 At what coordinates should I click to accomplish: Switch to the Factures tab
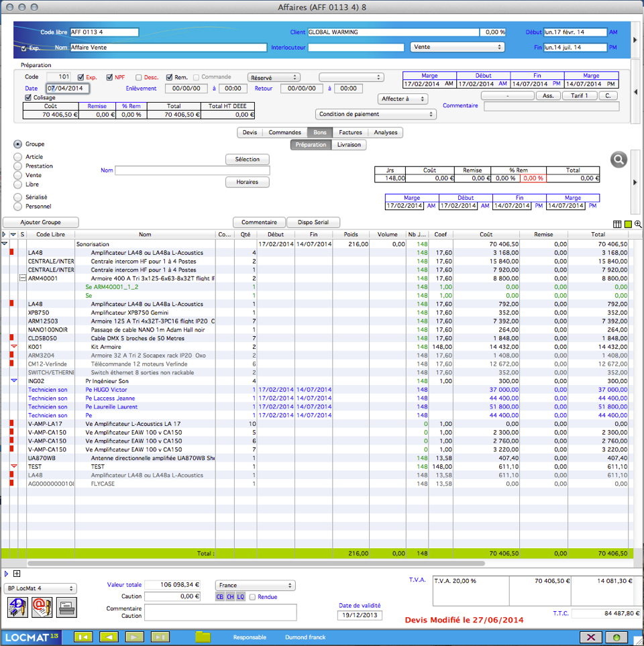coord(350,133)
